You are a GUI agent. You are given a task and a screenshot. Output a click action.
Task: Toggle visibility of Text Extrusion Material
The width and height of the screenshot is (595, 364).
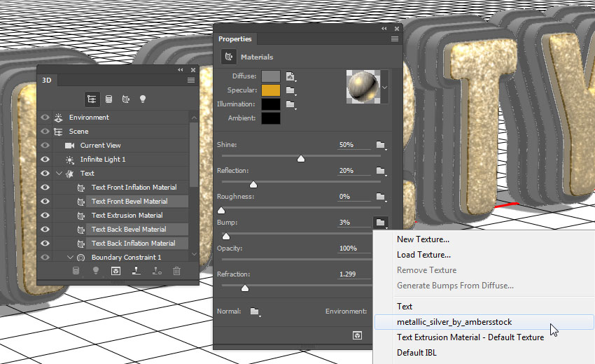pyautogui.click(x=45, y=216)
